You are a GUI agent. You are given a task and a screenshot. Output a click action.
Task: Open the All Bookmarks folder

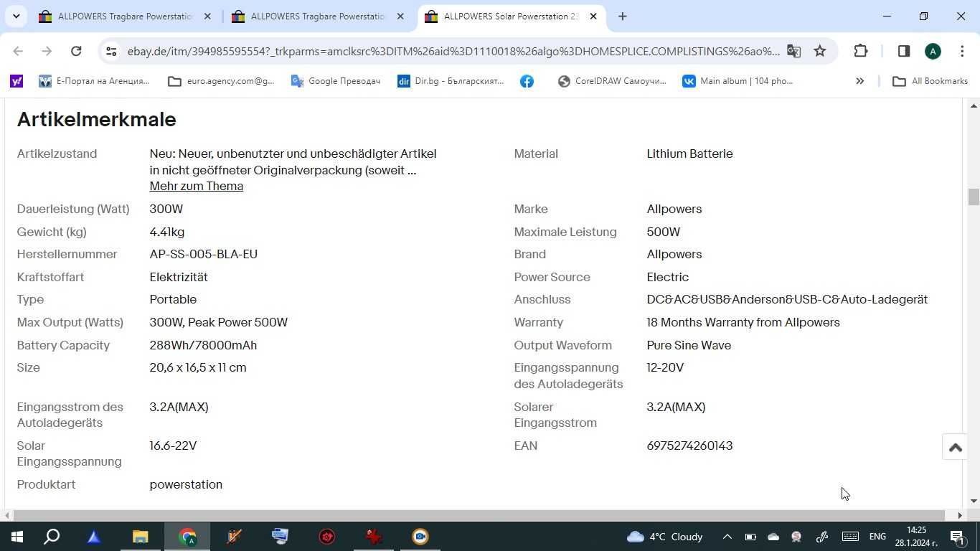(x=930, y=81)
